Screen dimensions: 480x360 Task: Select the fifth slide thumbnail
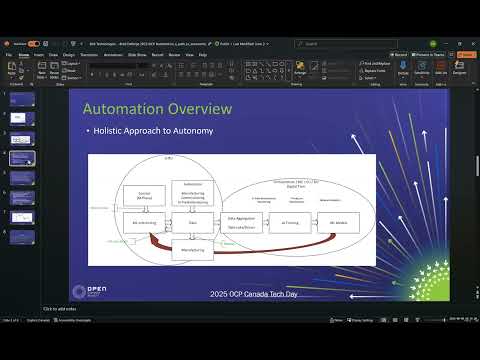click(x=22, y=178)
